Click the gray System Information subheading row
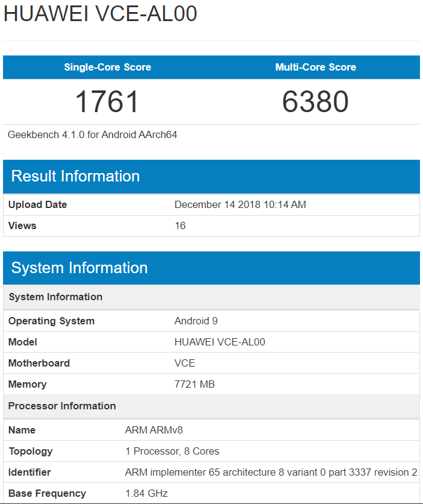This screenshot has height=504, width=423. click(211, 297)
